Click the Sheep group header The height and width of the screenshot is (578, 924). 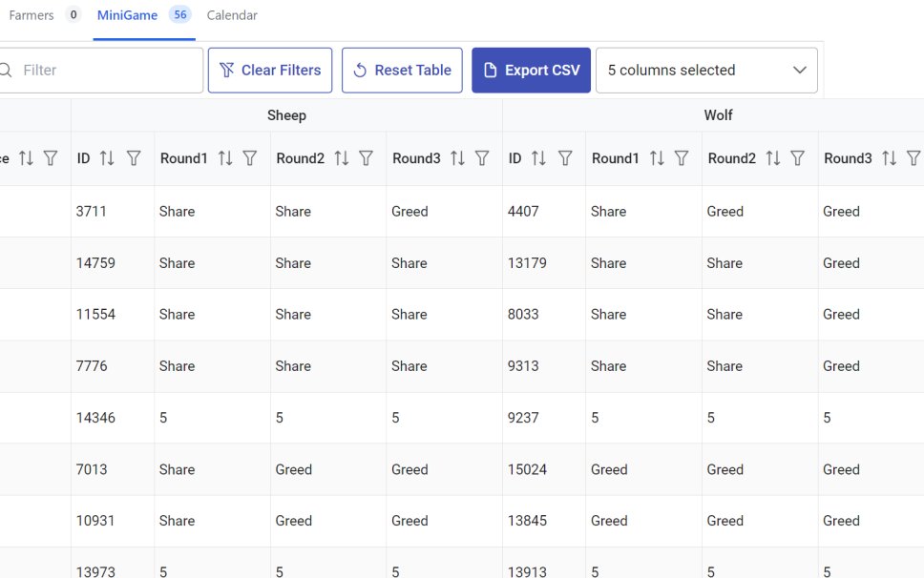[x=286, y=115]
